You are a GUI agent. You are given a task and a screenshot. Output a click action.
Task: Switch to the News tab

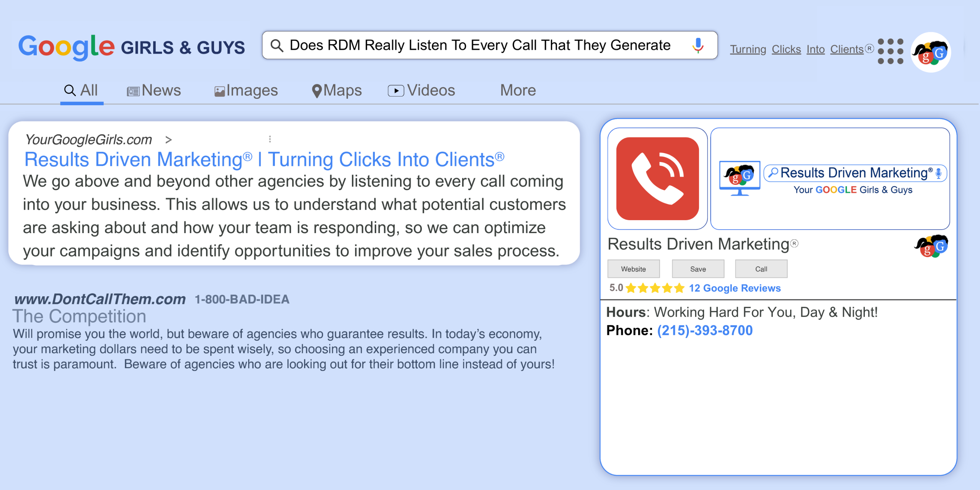tap(154, 90)
